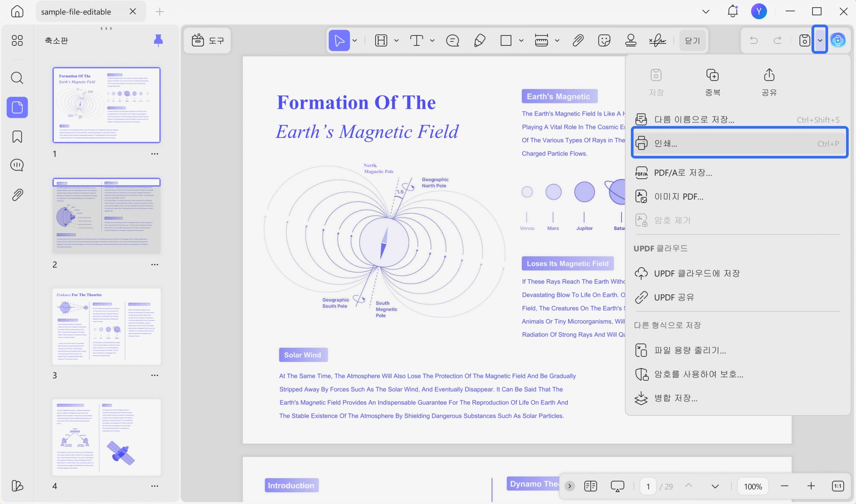Toggle the 1:1 actual size view button
The width and height of the screenshot is (856, 504).
click(838, 486)
